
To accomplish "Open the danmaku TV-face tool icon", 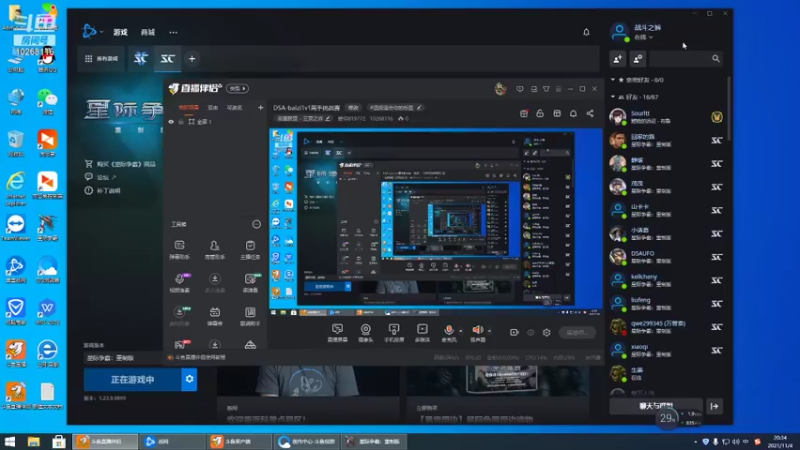I will click(x=215, y=315).
